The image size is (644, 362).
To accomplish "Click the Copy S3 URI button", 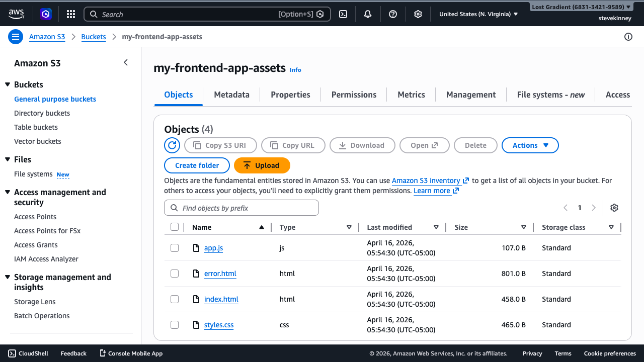I will tap(221, 145).
